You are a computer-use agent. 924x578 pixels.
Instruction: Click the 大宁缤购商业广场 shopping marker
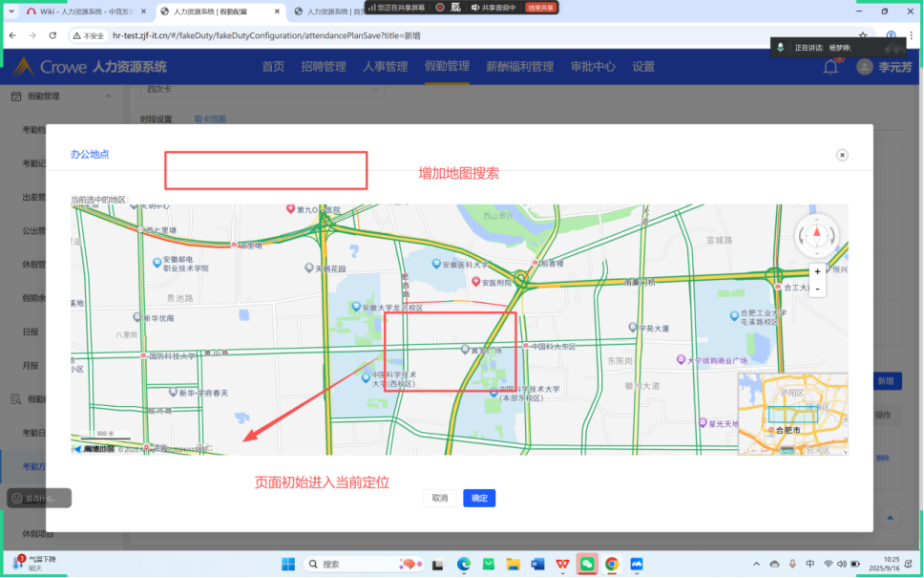(x=681, y=359)
